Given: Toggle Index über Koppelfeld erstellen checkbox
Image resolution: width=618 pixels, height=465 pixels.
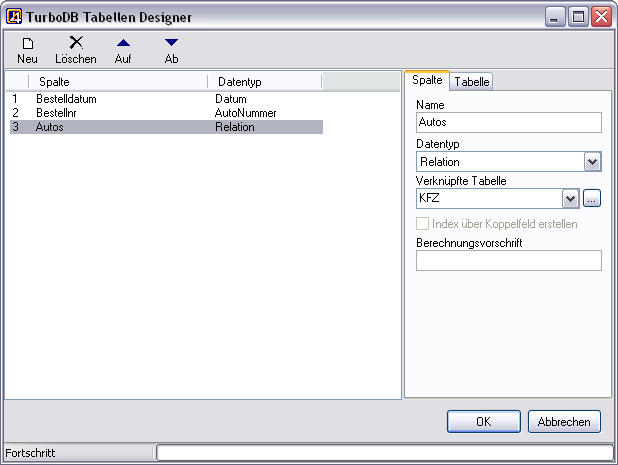Looking at the screenshot, I should coord(422,223).
